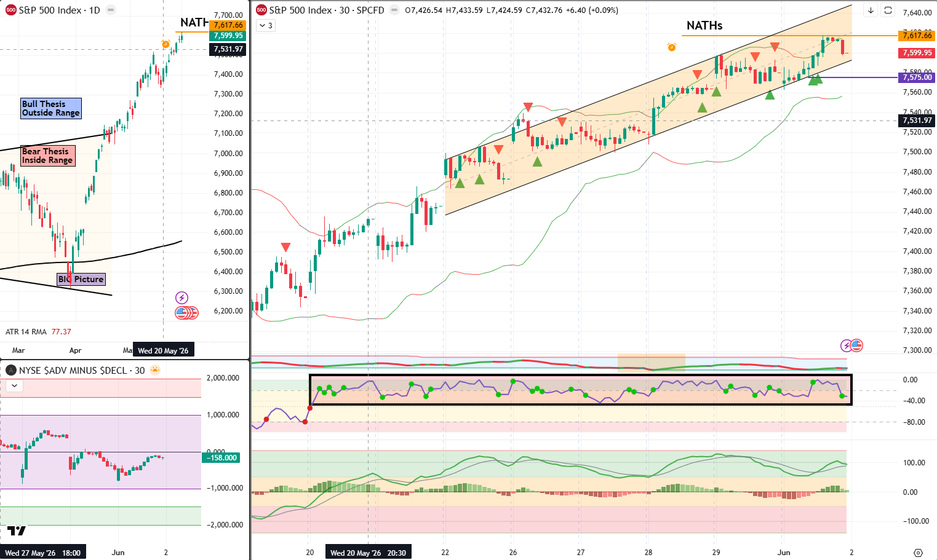Click the 'ATR 14 RMA' indicator legend
The width and height of the screenshot is (937, 560).
(x=26, y=332)
